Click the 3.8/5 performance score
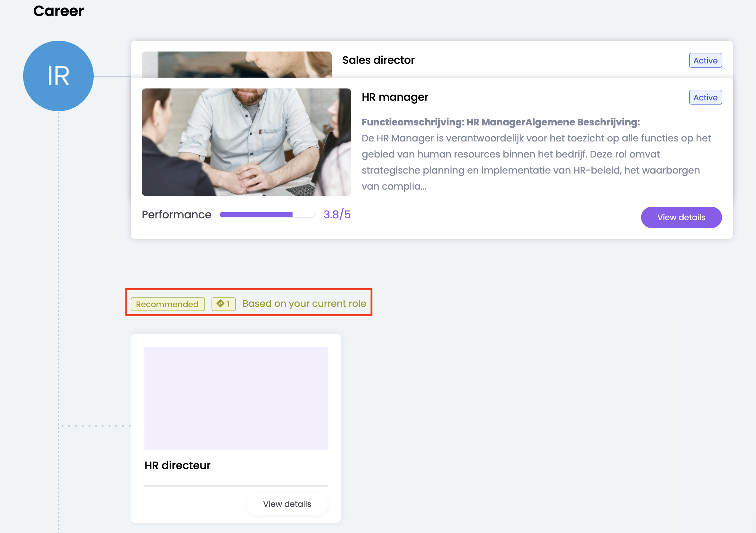Viewport: 756px width, 533px height. coord(337,215)
